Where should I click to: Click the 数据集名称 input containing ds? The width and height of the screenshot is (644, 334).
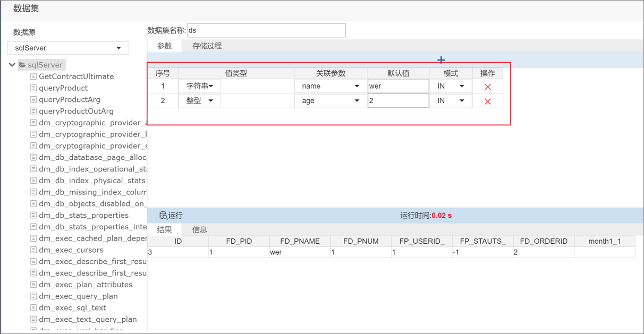click(266, 30)
